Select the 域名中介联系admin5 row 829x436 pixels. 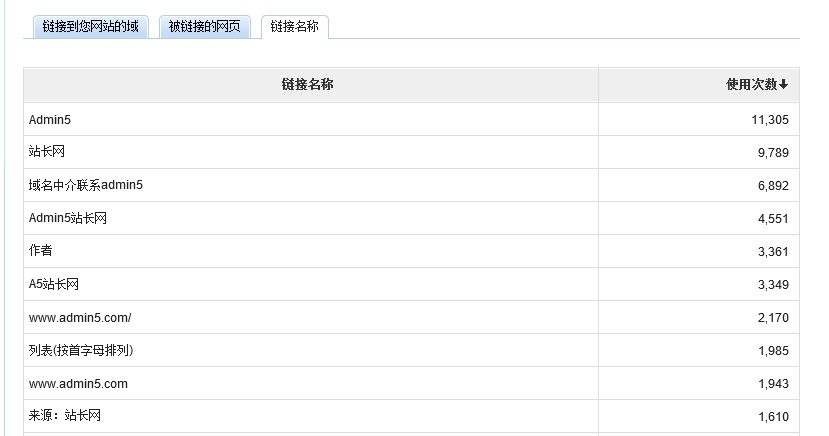(x=411, y=185)
